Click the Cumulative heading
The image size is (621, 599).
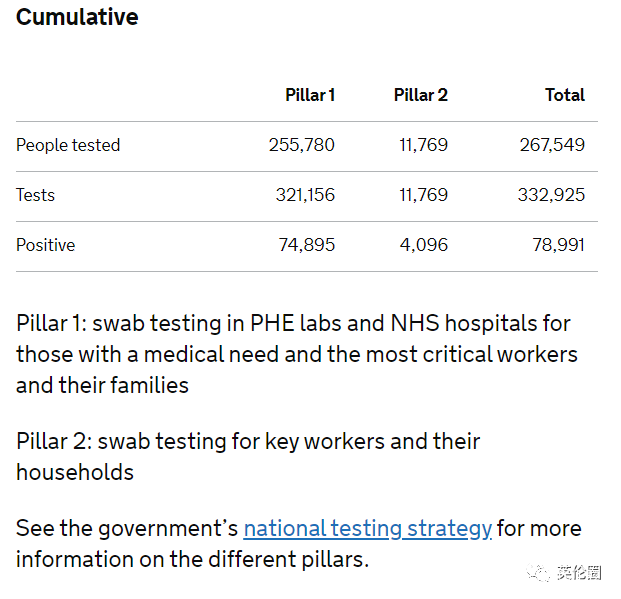pos(77,17)
